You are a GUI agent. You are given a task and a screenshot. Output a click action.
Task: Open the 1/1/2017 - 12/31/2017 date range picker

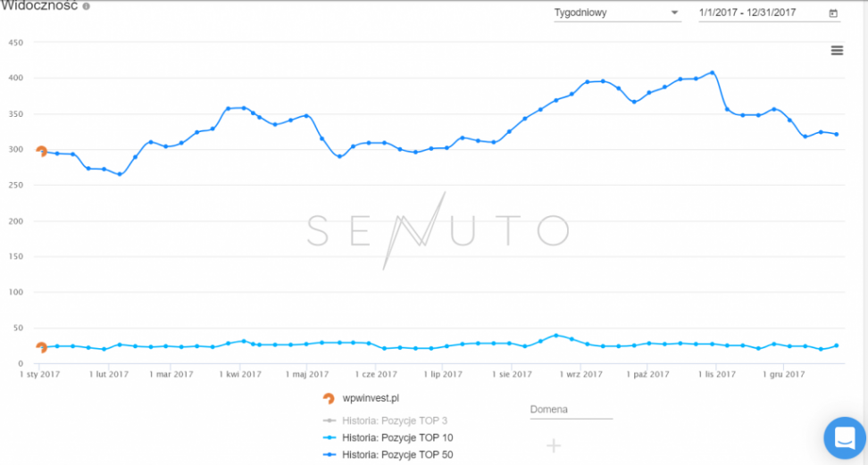point(759,13)
